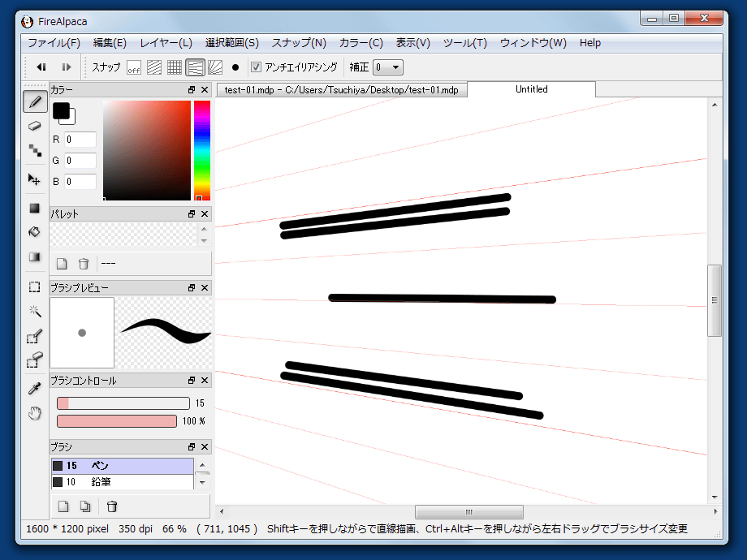
Task: Pick the Bucket fill tool
Action: 34,232
